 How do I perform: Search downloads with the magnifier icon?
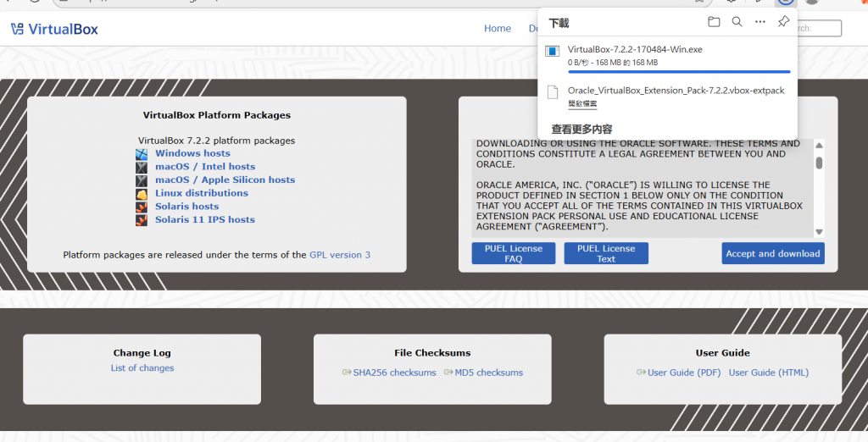click(x=737, y=22)
